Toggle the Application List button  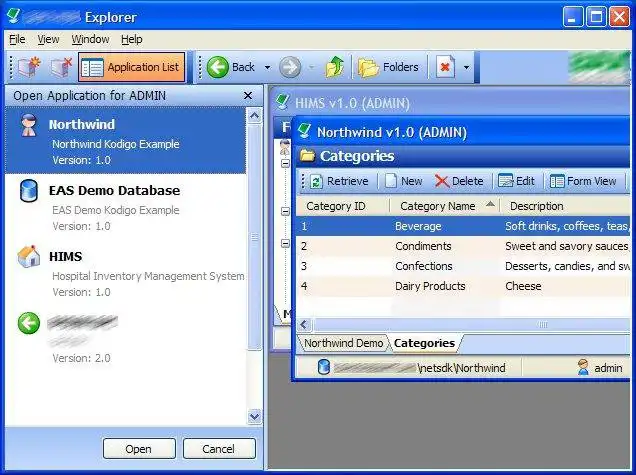click(x=131, y=67)
